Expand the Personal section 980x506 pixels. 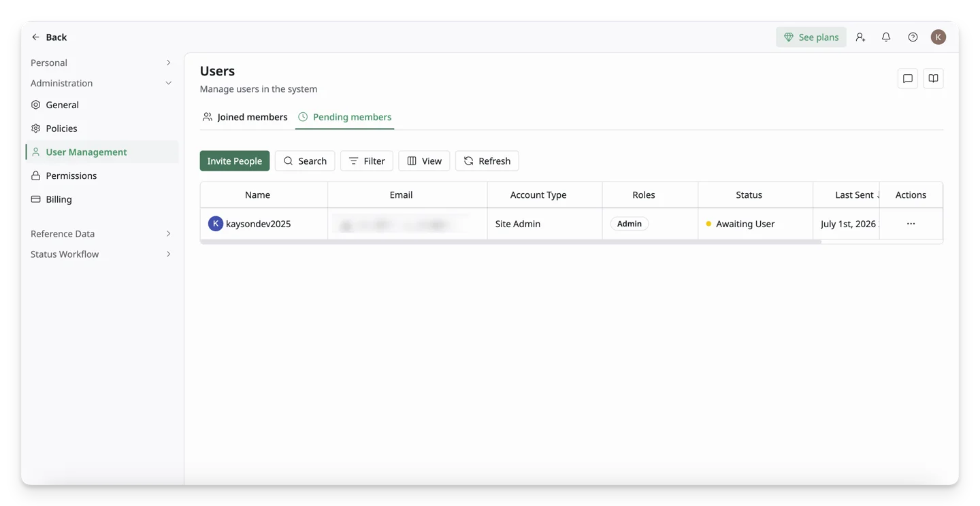click(x=101, y=63)
